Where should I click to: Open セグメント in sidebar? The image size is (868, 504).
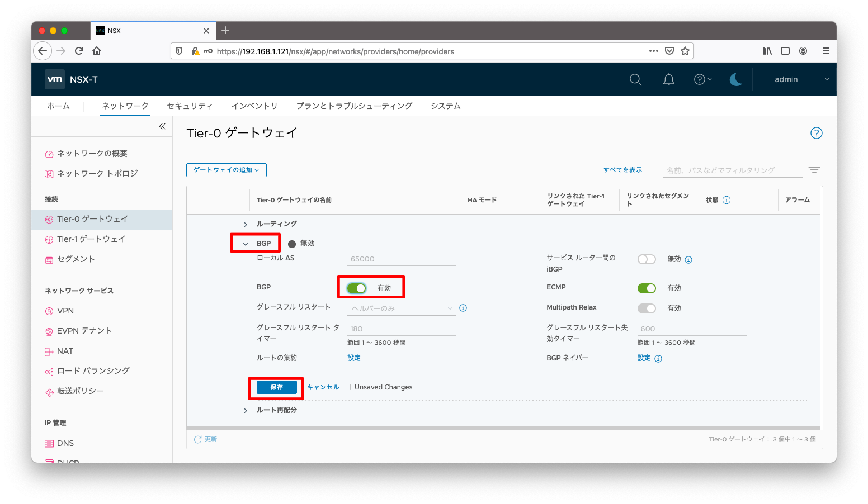(x=76, y=259)
